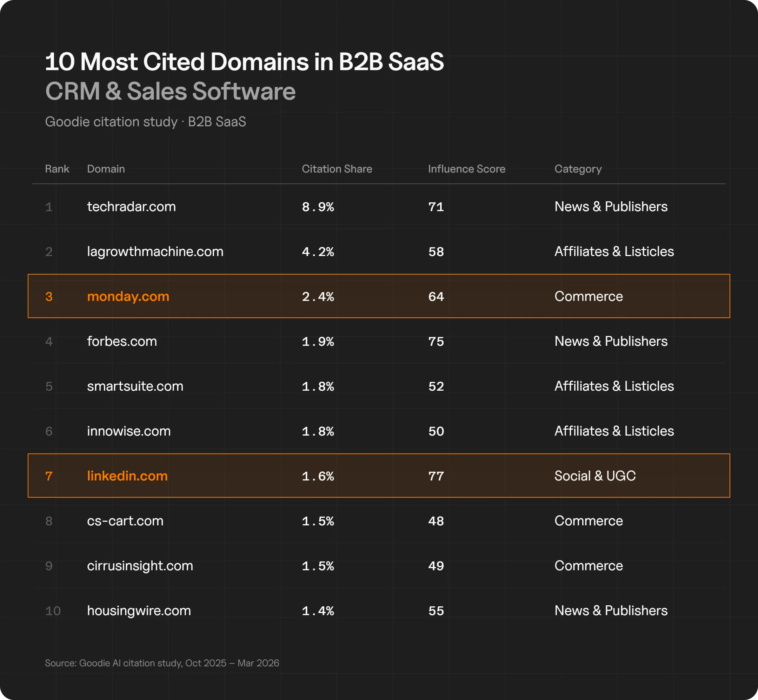Click housingwire.com's News & Publishers category
Image resolution: width=758 pixels, height=700 pixels.
611,611
